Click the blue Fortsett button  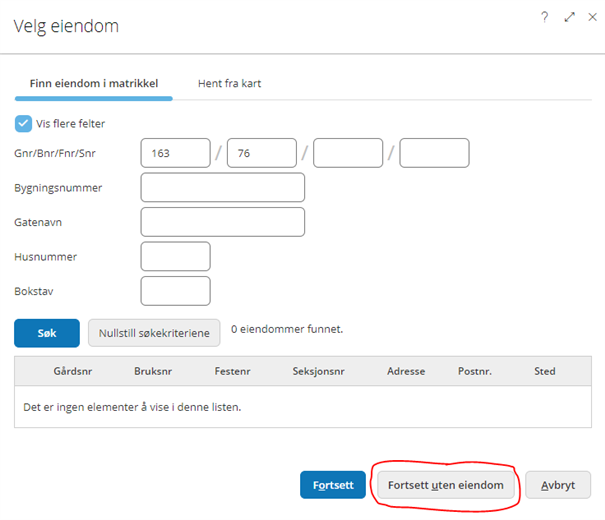pos(333,485)
